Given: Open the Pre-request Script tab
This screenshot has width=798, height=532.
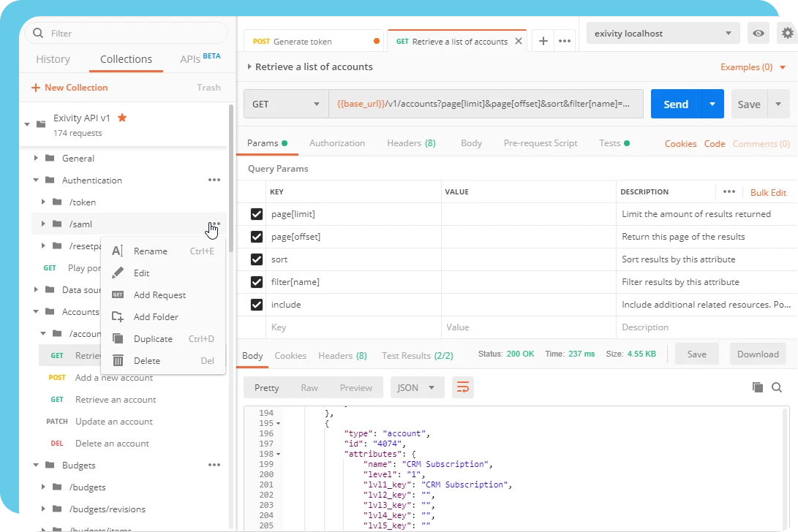Looking at the screenshot, I should coord(541,143).
